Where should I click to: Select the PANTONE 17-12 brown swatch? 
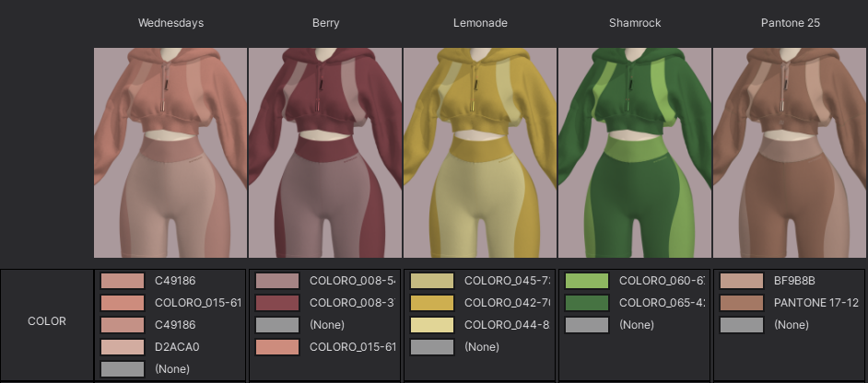tap(742, 303)
